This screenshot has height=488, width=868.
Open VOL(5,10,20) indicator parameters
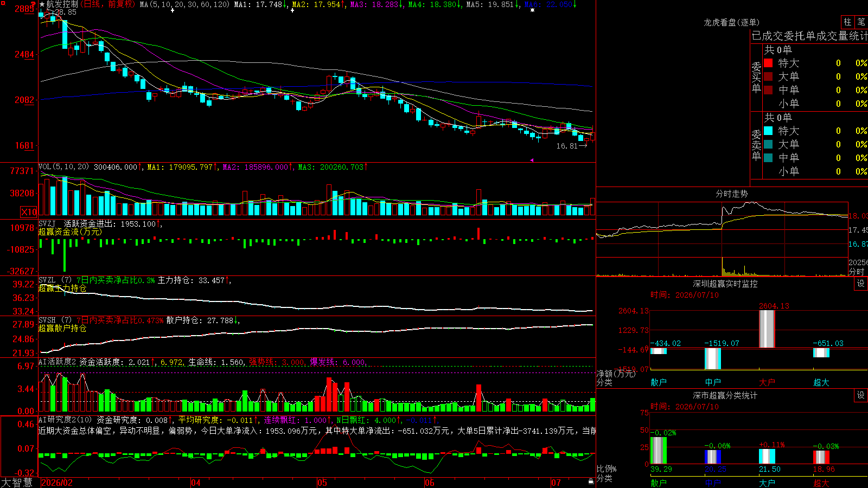point(63,167)
